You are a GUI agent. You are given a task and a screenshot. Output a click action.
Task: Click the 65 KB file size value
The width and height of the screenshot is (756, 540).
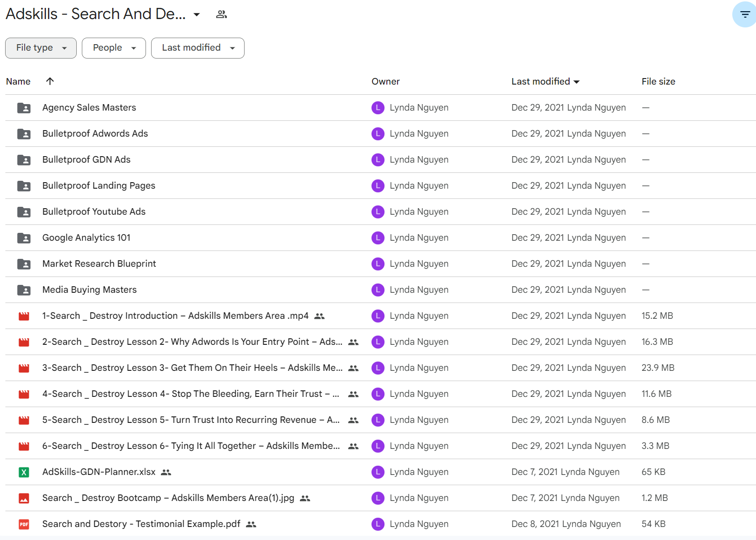[x=654, y=472]
